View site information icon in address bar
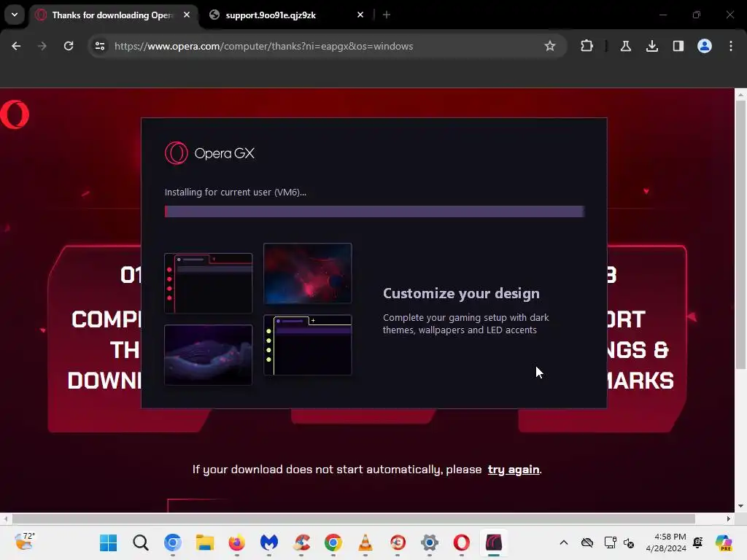Viewport: 747px width, 560px height. 100,46
